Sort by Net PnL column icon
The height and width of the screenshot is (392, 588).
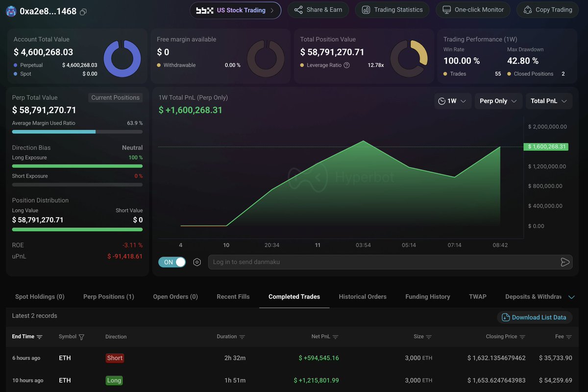(x=336, y=337)
